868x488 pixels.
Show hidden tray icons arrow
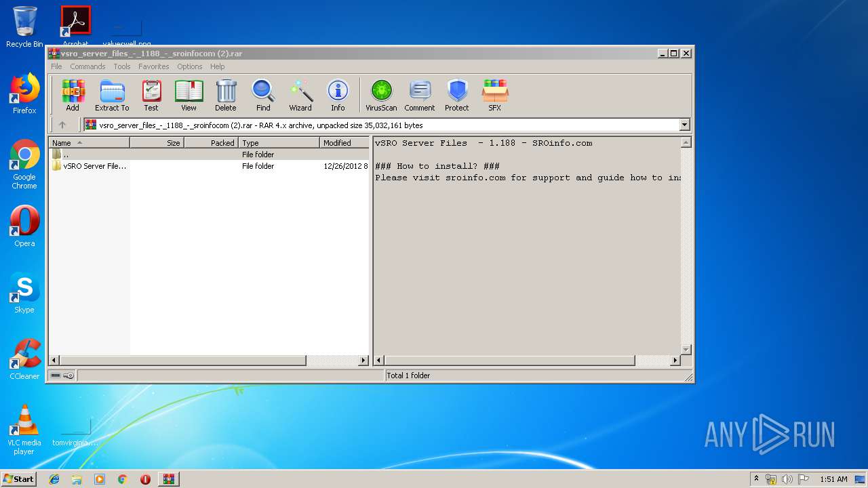757,479
